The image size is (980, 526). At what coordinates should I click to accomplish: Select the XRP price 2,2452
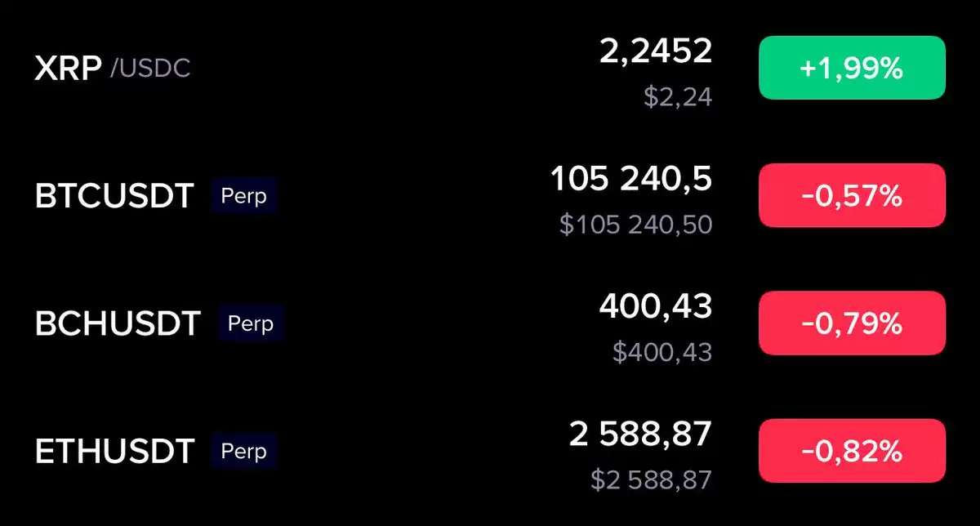pos(656,53)
